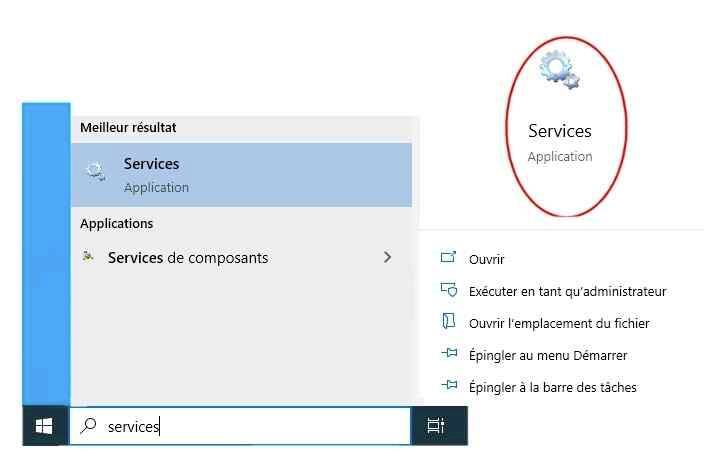Image resolution: width=706 pixels, height=465 pixels.
Task: Click pin icon beside Épingler au menu Démarrer
Action: coord(449,353)
